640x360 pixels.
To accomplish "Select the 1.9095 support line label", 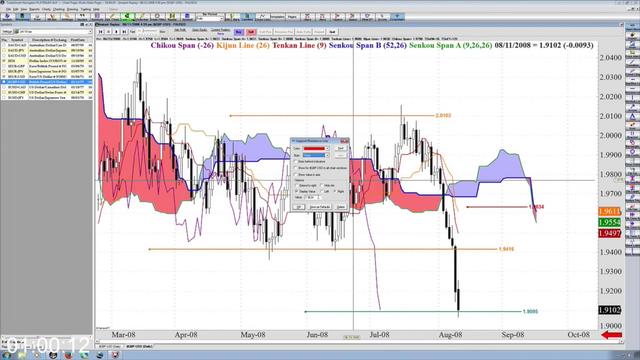I will pos(530,311).
